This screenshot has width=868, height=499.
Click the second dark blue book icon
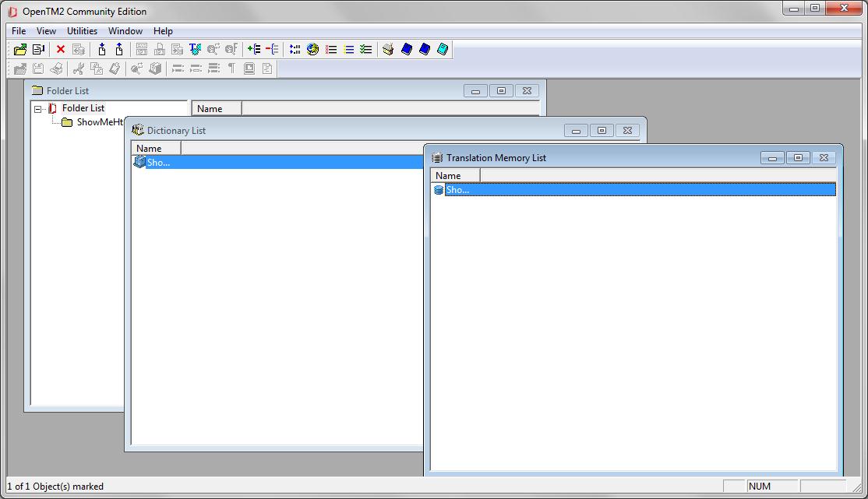[x=425, y=49]
